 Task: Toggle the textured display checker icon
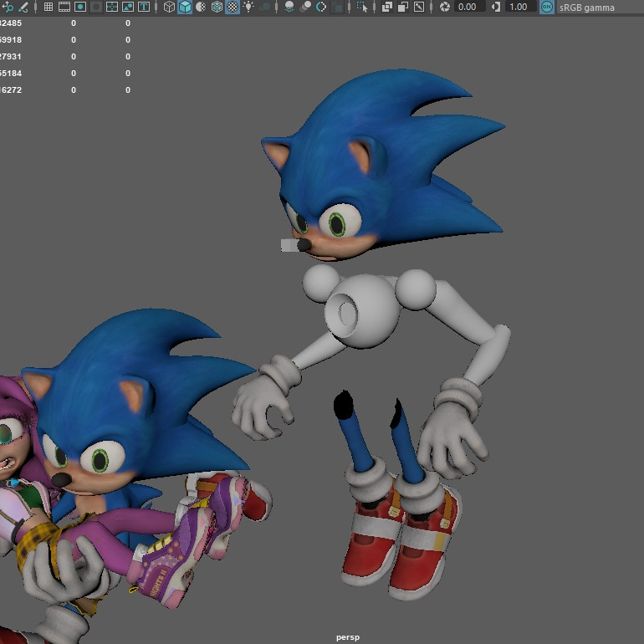[x=233, y=7]
